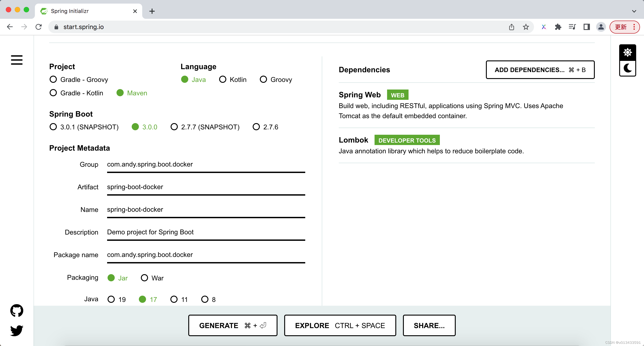This screenshot has width=644, height=346.
Task: Click the browser address bar URL
Action: click(83, 27)
